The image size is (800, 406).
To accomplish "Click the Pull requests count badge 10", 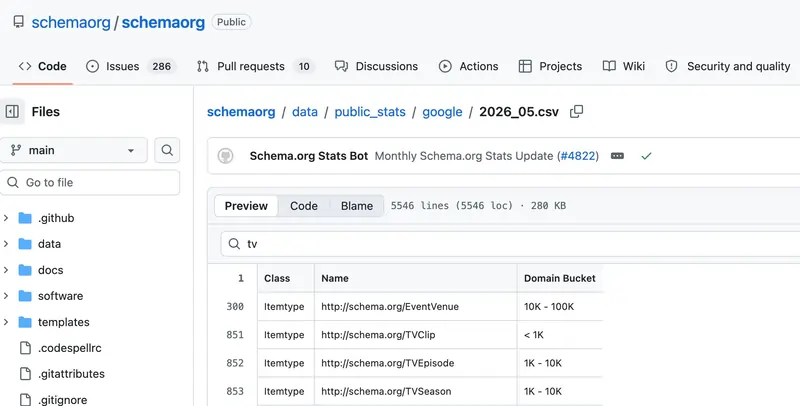I will (x=304, y=66).
